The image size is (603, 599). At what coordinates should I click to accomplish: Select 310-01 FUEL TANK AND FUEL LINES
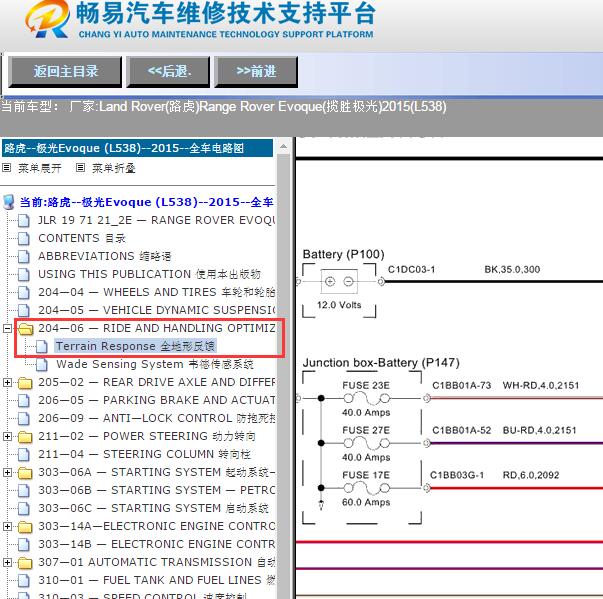coord(157,580)
